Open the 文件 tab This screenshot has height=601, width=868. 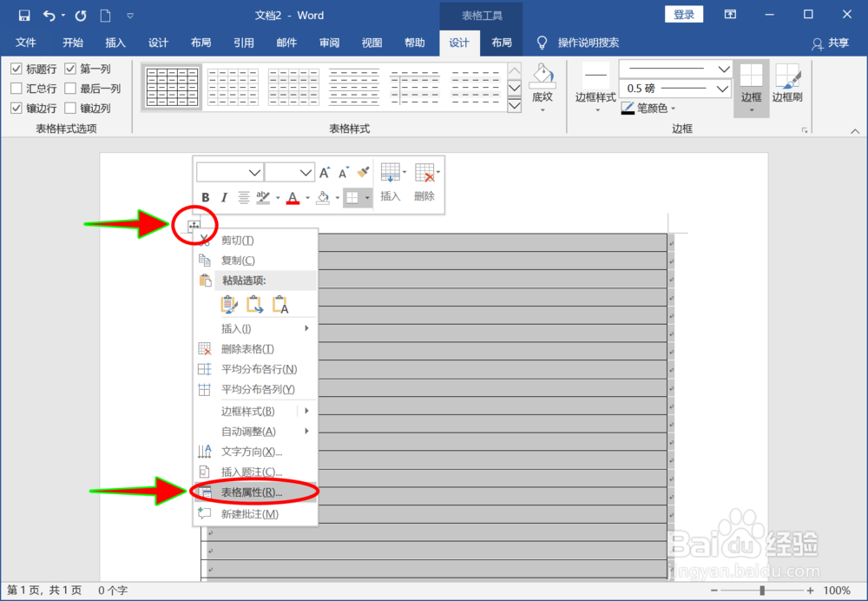[26, 43]
